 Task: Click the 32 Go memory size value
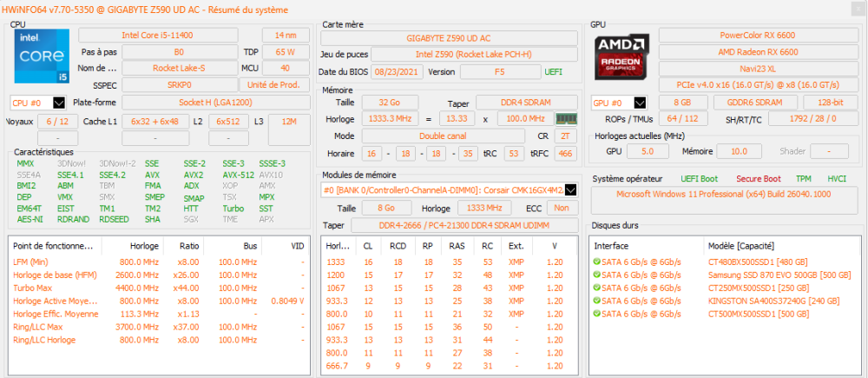(x=390, y=103)
